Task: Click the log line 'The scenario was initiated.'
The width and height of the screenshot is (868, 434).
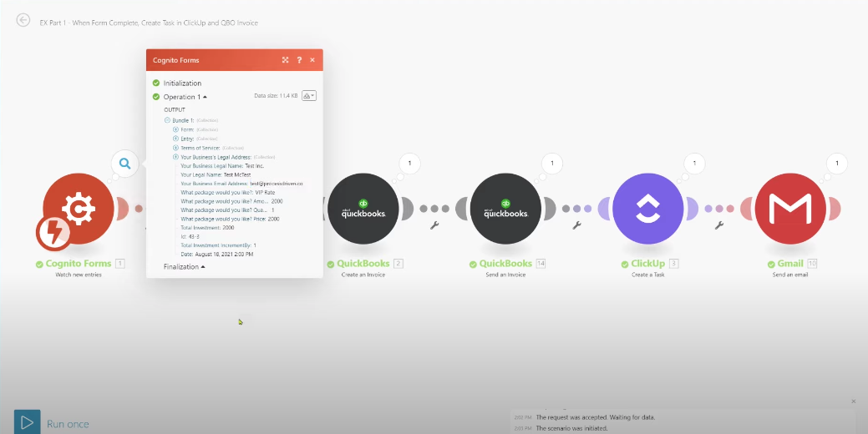Action: point(571,428)
